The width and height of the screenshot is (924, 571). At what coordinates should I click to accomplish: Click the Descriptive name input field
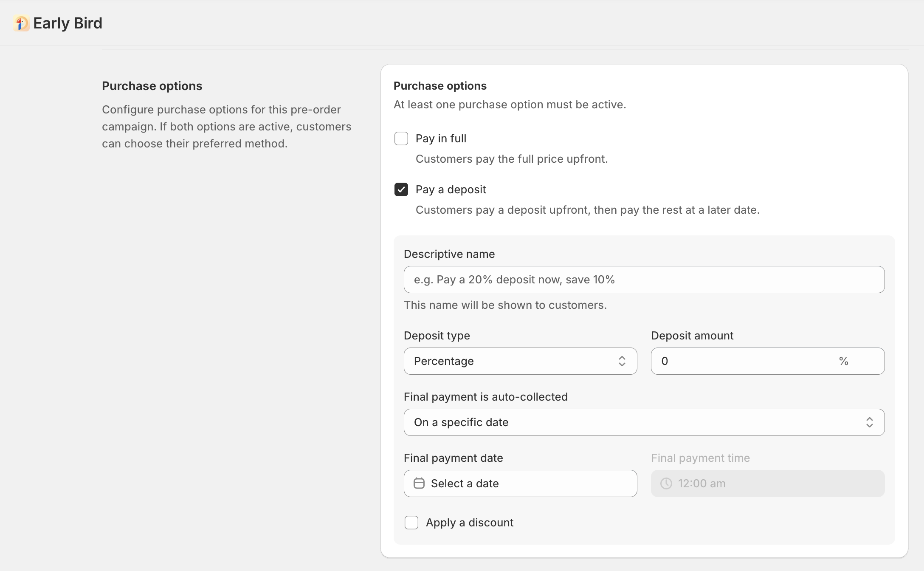click(644, 279)
